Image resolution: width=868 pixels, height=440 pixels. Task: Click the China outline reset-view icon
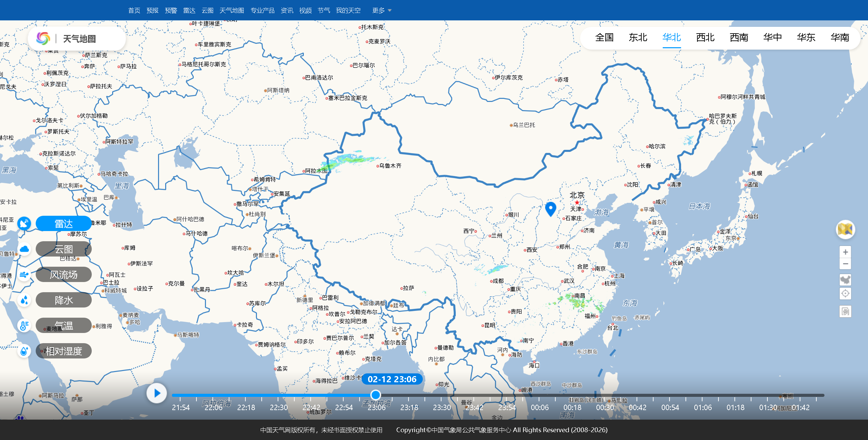click(845, 280)
